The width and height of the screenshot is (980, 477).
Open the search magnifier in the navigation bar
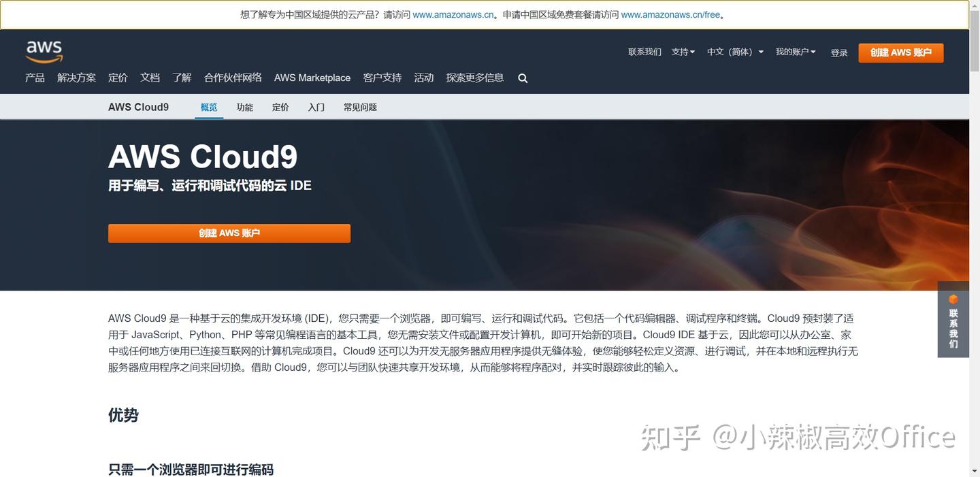click(x=523, y=78)
